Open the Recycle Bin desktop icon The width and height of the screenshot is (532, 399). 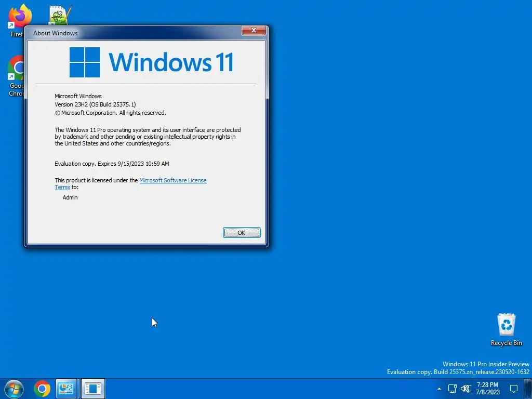click(506, 329)
